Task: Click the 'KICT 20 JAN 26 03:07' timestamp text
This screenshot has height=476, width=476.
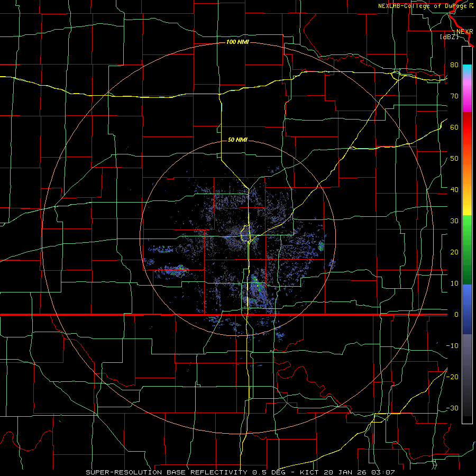Action: [347, 472]
